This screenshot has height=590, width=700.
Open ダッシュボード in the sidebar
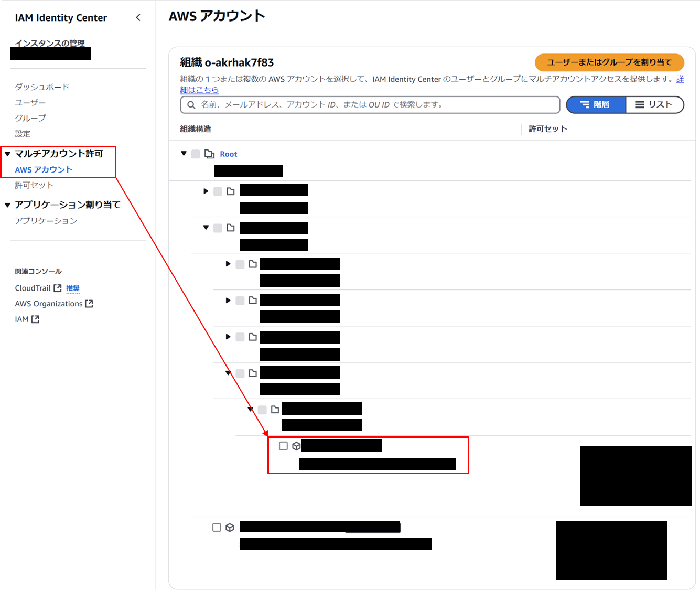[x=42, y=87]
